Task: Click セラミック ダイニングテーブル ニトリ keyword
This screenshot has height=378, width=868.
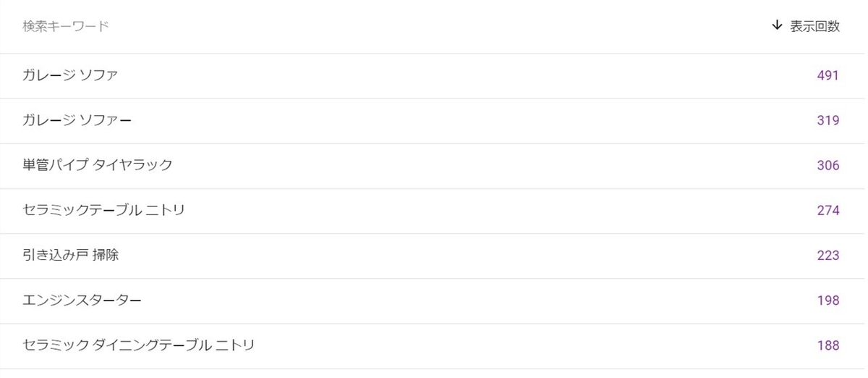Action: click(139, 345)
